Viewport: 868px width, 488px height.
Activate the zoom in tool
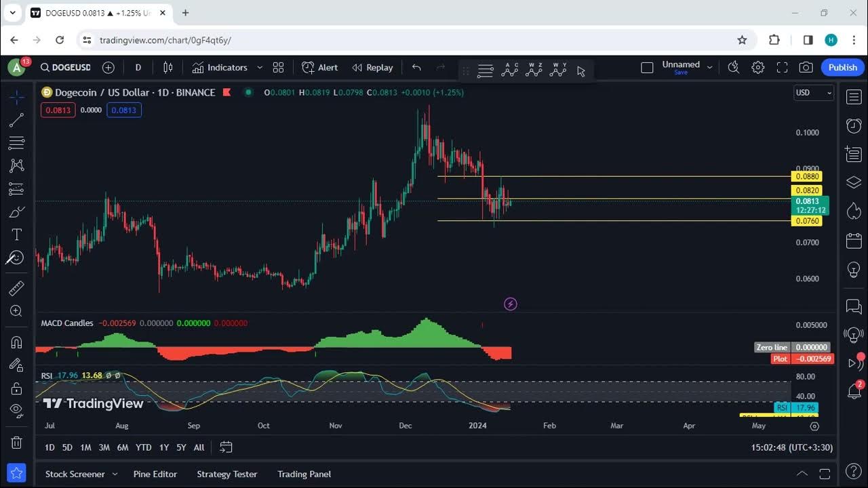[17, 311]
